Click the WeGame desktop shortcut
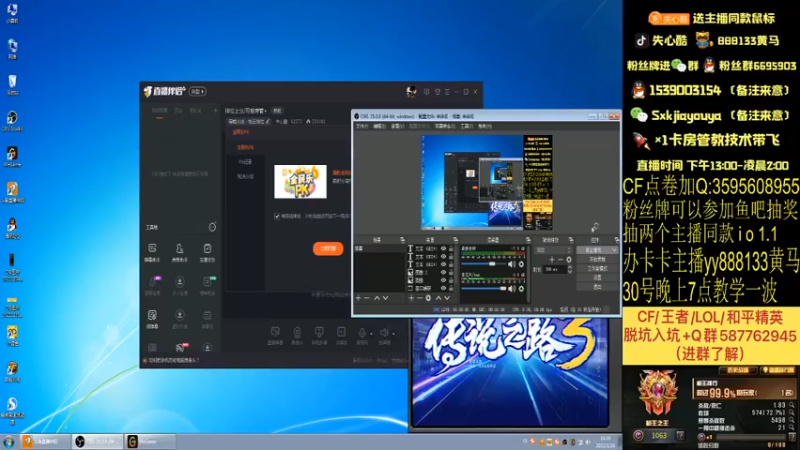Screen dimensions: 800x450 pos(12,156)
